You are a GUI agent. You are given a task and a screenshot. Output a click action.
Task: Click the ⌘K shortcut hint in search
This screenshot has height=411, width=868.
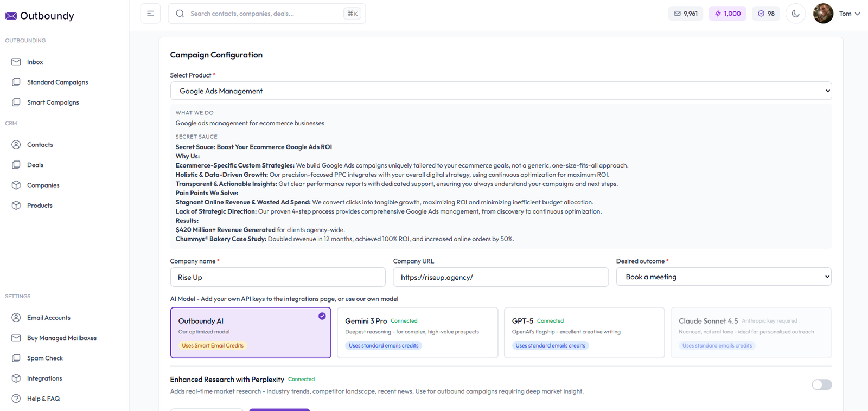tap(353, 14)
